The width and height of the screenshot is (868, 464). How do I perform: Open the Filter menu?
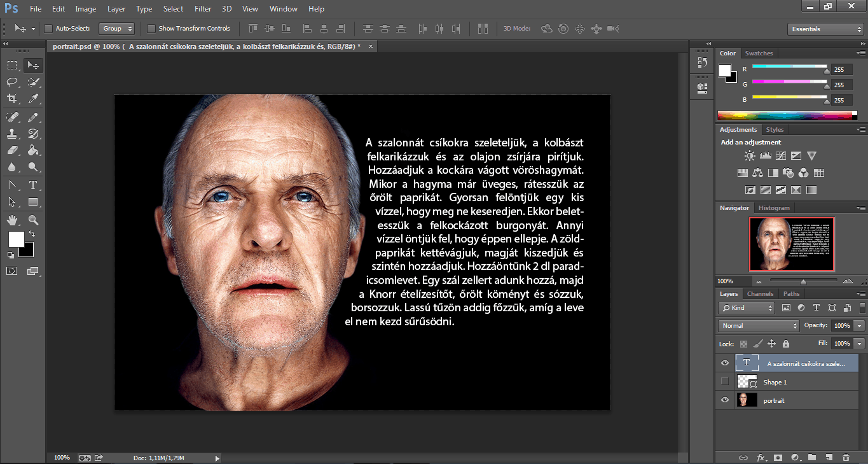203,9
